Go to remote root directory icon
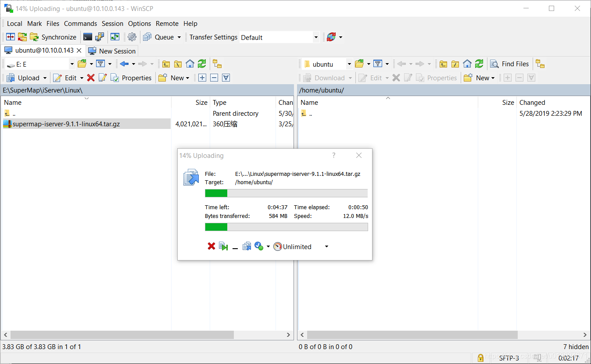 455,64
